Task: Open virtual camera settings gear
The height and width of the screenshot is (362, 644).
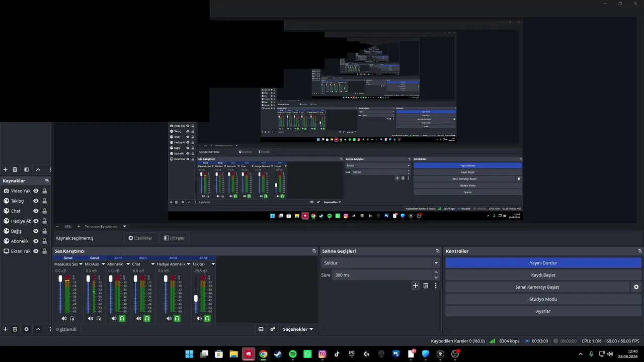Action: pyautogui.click(x=636, y=287)
